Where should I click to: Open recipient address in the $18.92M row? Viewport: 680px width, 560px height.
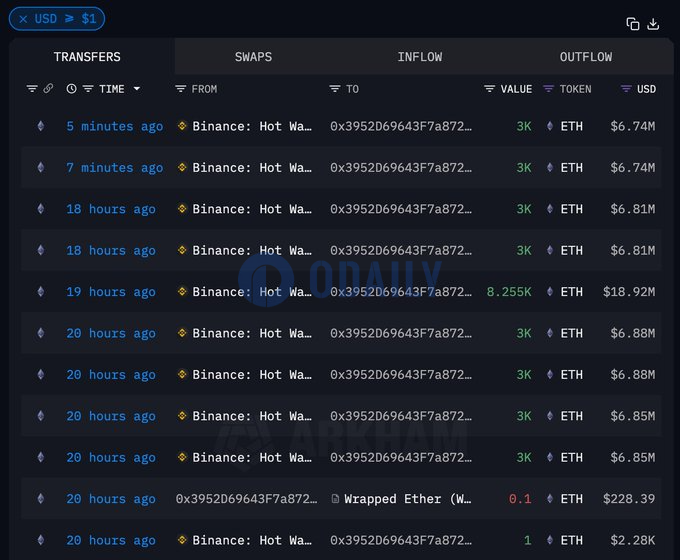pyautogui.click(x=401, y=292)
